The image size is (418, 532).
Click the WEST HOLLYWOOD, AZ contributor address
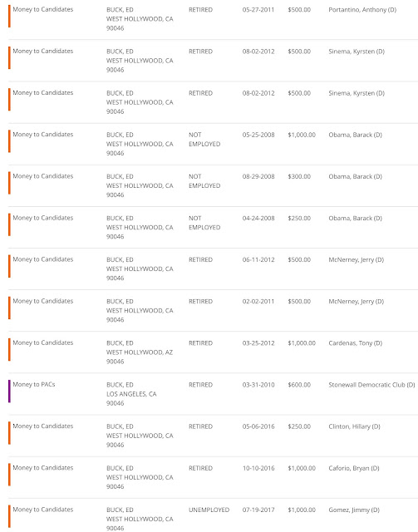pos(140,352)
